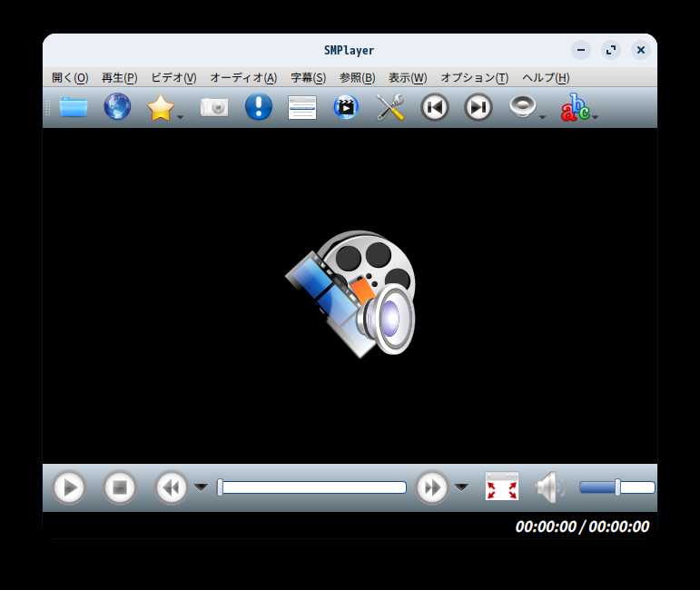This screenshot has width=700, height=590.
Task: Minimize the SMPlayer window
Action: tap(581, 50)
